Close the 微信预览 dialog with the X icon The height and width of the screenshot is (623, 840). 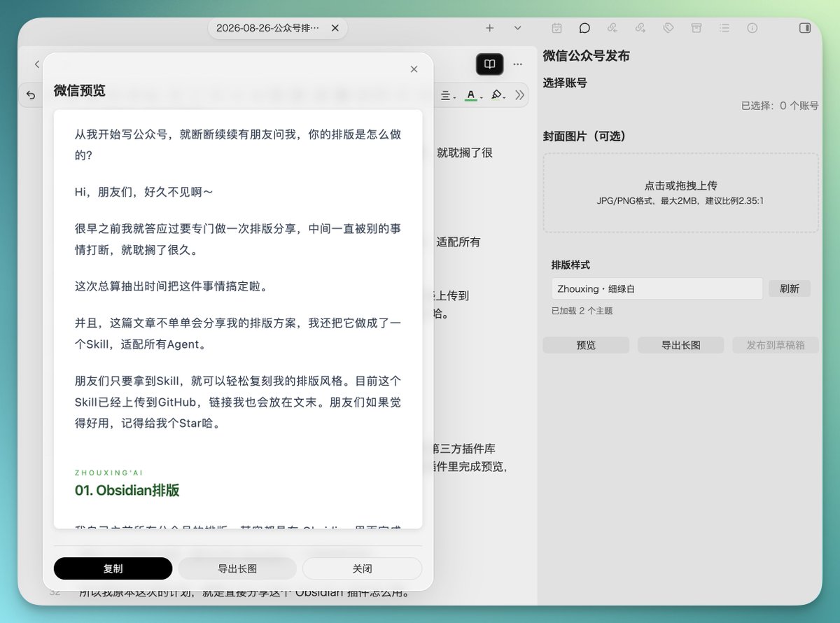pos(414,69)
